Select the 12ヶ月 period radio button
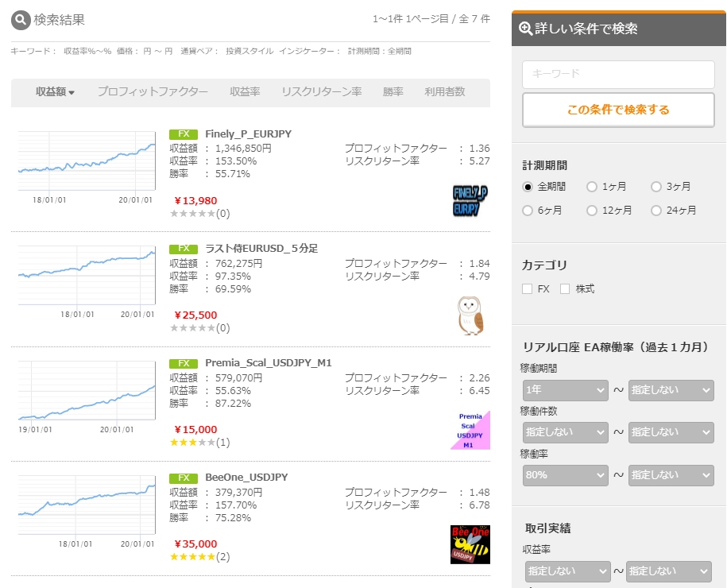Image resolution: width=727 pixels, height=588 pixels. [x=592, y=211]
